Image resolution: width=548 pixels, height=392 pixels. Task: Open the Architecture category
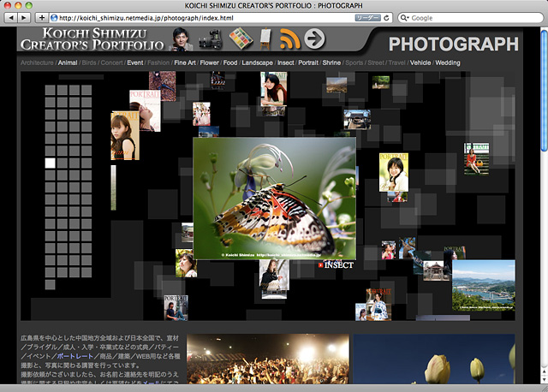tap(37, 62)
